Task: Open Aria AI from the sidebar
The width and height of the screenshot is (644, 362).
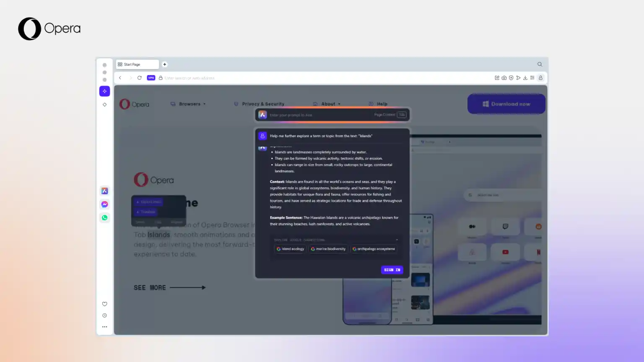Action: click(104, 191)
